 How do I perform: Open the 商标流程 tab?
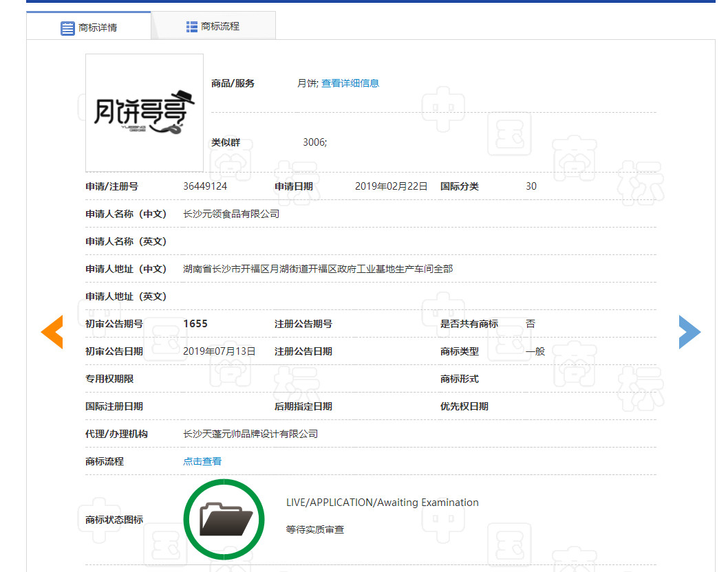pyautogui.click(x=213, y=26)
